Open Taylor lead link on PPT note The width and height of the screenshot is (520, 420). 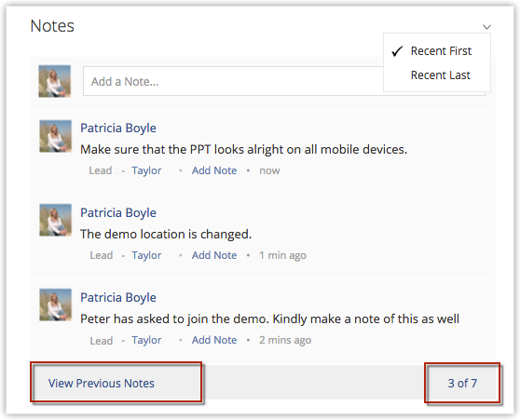(146, 170)
